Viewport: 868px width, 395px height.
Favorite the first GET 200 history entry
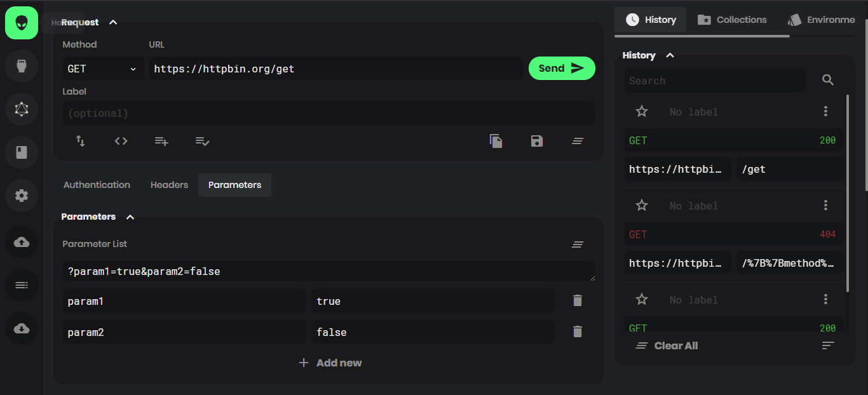(641, 110)
